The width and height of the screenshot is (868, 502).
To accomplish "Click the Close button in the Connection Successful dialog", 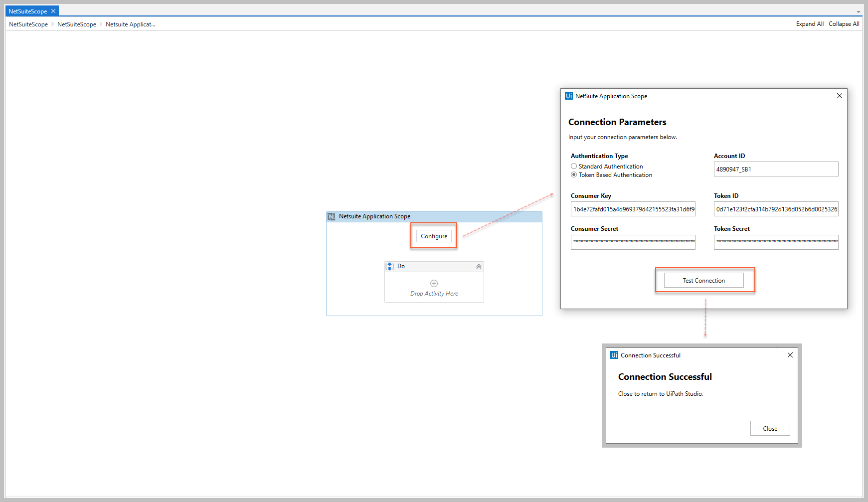I will point(770,428).
